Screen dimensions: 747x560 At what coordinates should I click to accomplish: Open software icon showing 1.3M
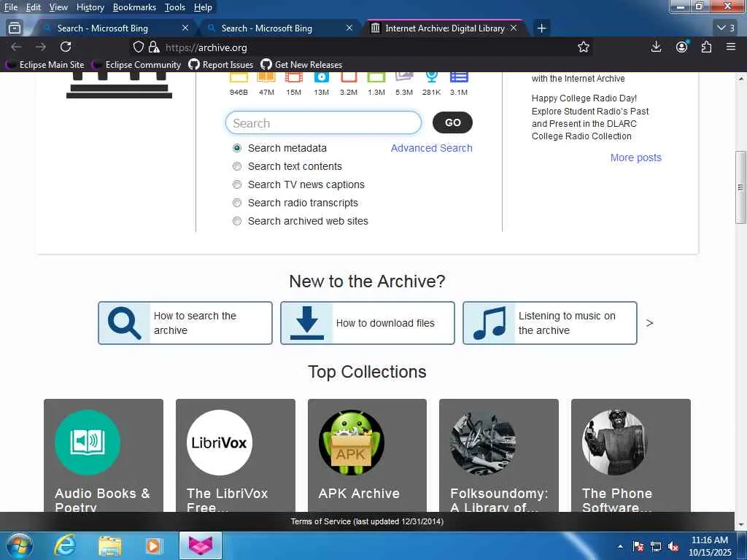click(x=376, y=77)
